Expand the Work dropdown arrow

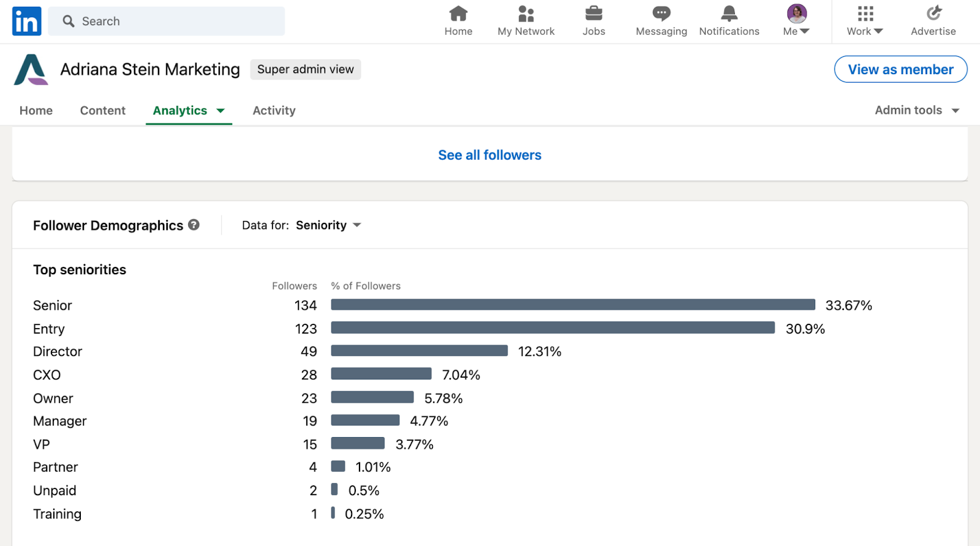[x=878, y=31]
